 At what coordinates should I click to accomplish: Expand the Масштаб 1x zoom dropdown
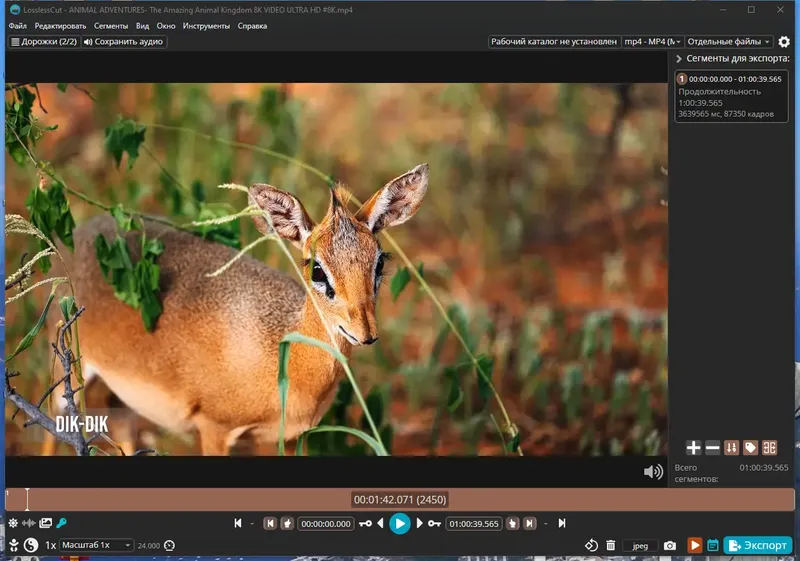click(96, 545)
